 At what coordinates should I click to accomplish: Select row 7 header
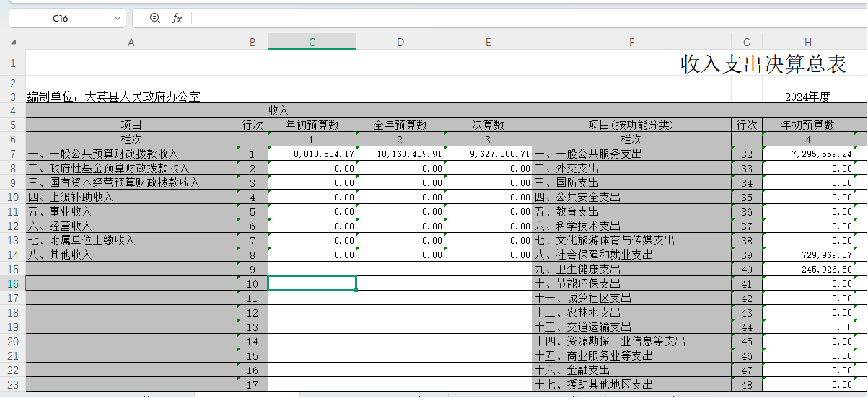tap(13, 154)
